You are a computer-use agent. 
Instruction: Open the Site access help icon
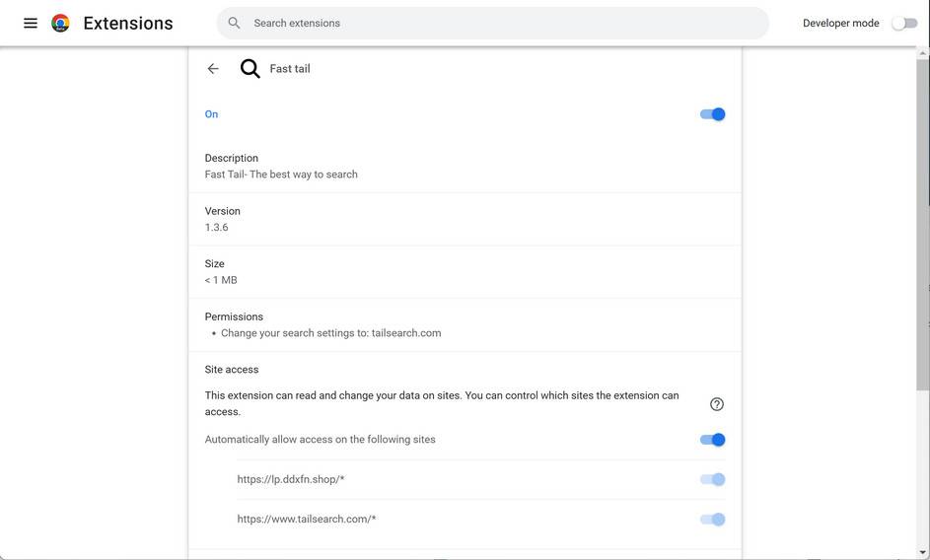tap(717, 404)
